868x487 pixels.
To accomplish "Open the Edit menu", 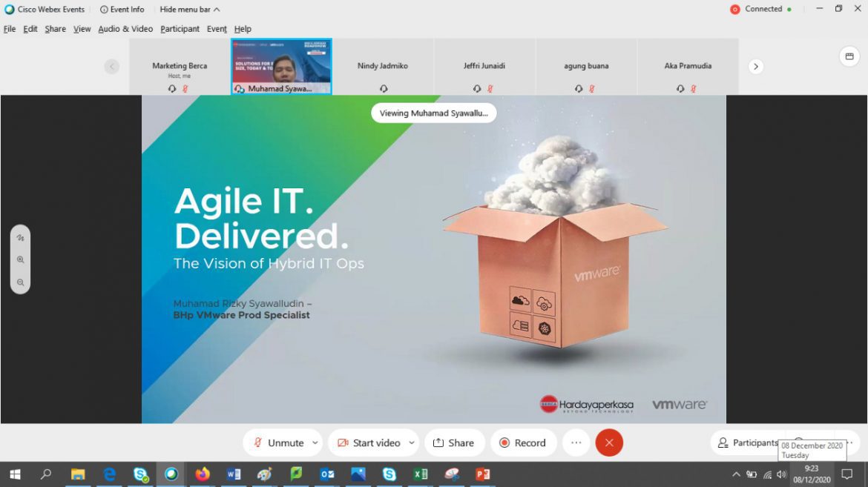I will [30, 29].
